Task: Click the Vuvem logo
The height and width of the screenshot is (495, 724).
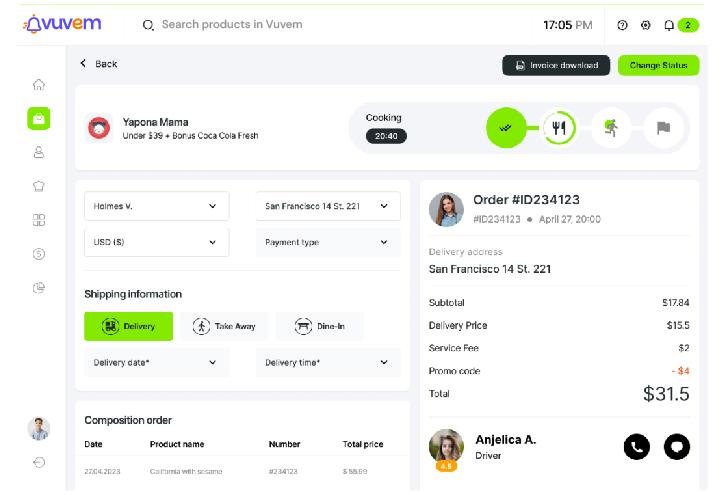Action: tap(62, 24)
